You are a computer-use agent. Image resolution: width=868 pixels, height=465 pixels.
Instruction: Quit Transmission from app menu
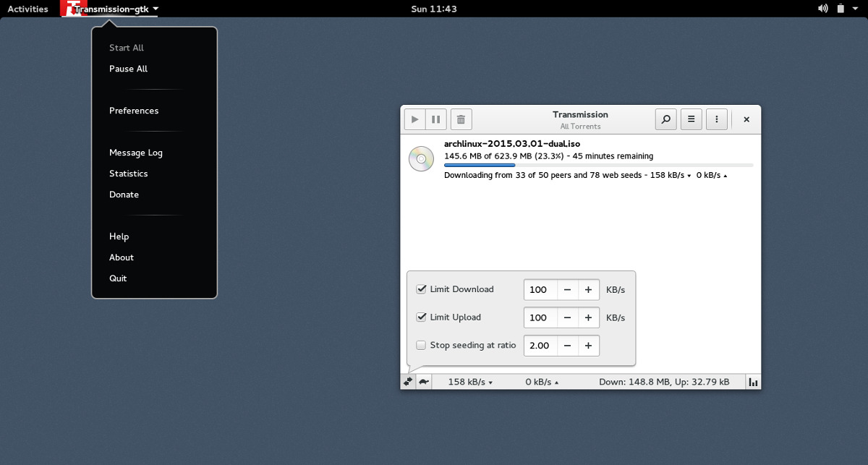pos(118,278)
